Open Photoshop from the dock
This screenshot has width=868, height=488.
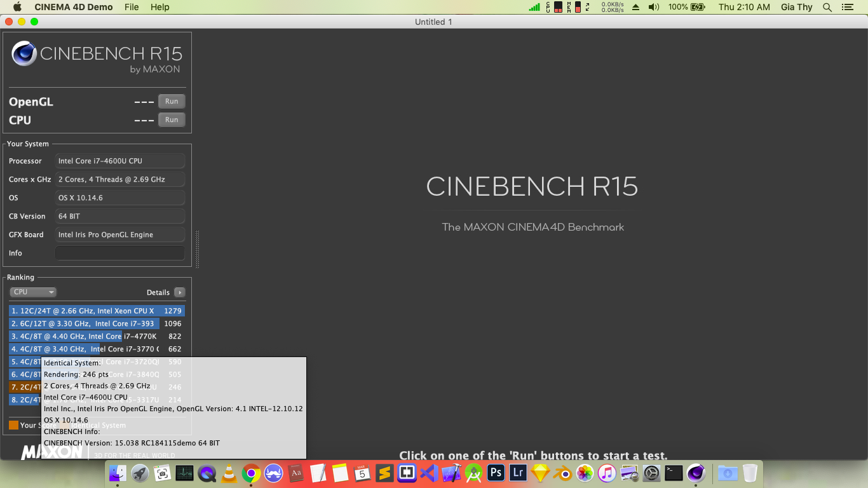[x=496, y=473]
